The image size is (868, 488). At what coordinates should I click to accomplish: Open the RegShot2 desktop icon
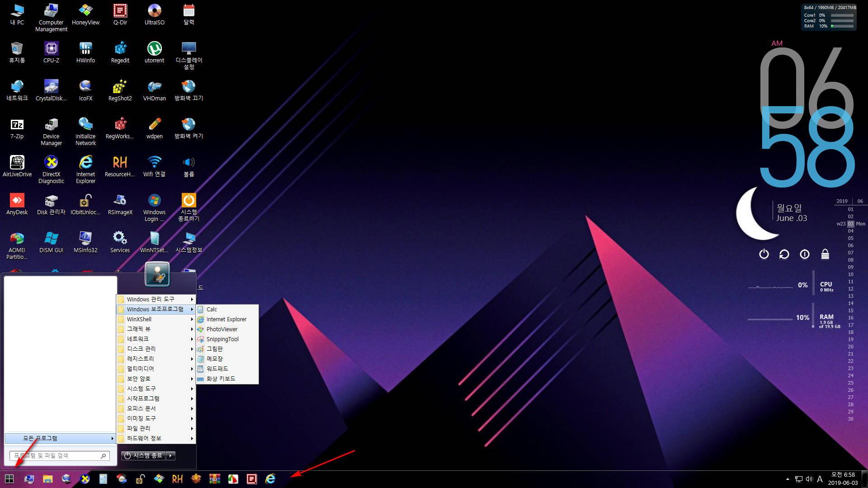coord(120,90)
